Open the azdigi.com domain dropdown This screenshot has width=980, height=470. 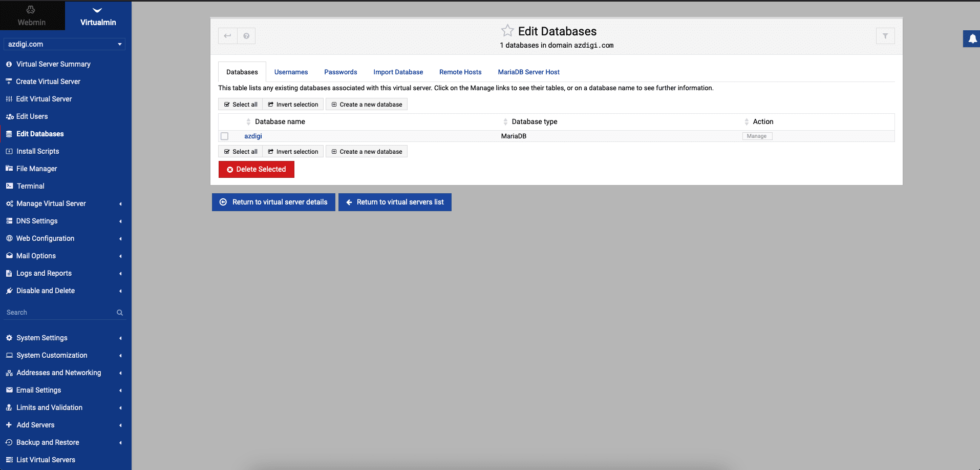pyautogui.click(x=64, y=44)
